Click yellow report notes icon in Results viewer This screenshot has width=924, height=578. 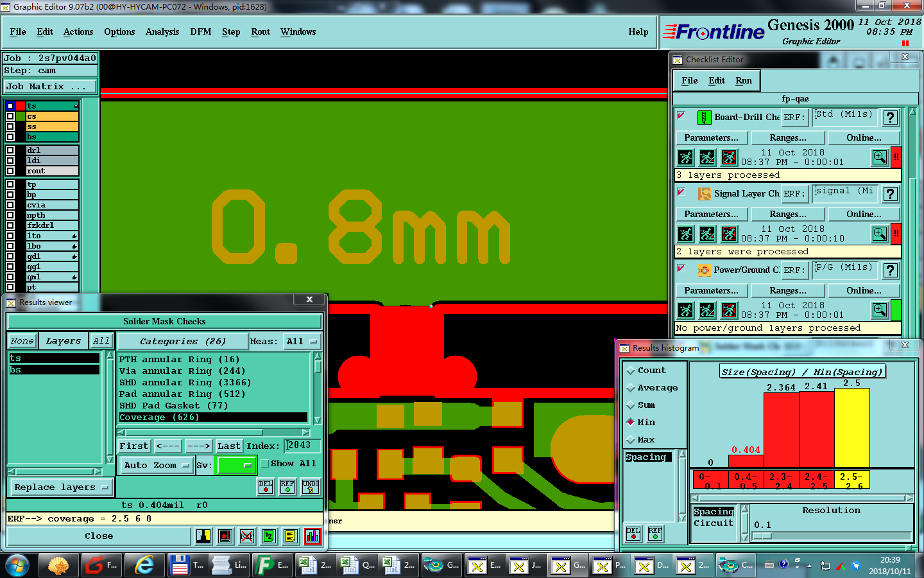point(291,536)
